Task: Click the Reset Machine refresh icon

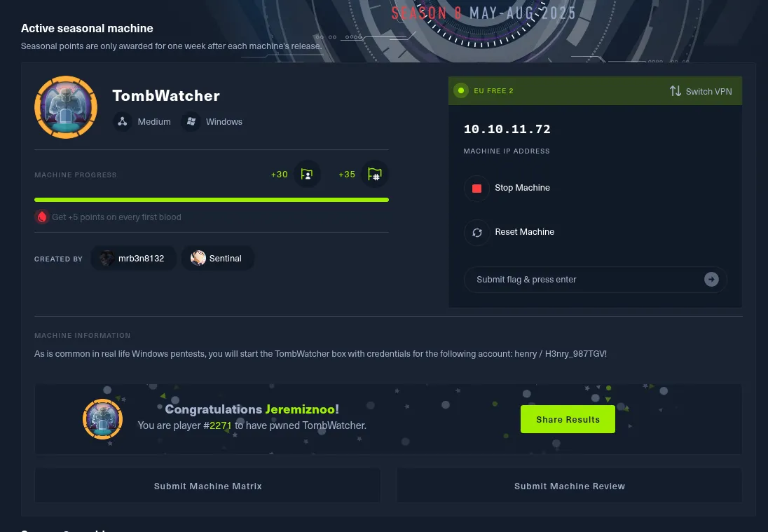Action: [x=476, y=232]
